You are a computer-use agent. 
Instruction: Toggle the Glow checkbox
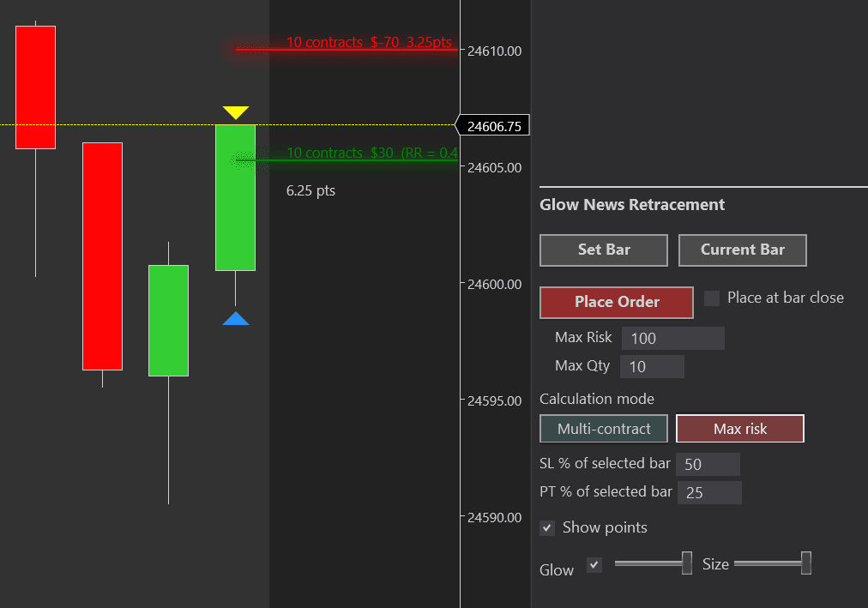pos(594,565)
